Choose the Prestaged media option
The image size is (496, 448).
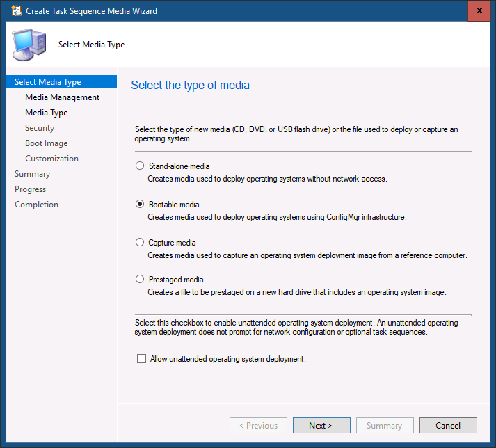pos(140,279)
